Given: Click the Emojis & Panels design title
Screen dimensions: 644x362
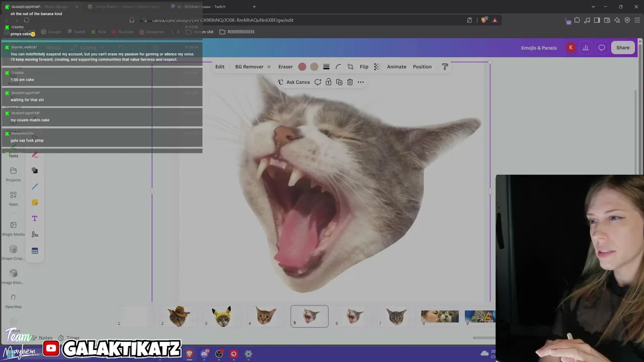Looking at the screenshot, I should [539, 48].
